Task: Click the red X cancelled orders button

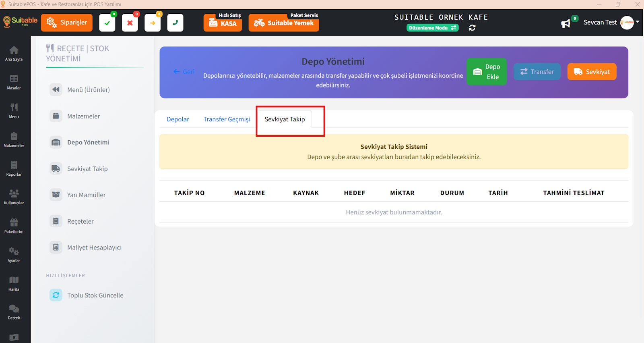Action: tap(130, 23)
